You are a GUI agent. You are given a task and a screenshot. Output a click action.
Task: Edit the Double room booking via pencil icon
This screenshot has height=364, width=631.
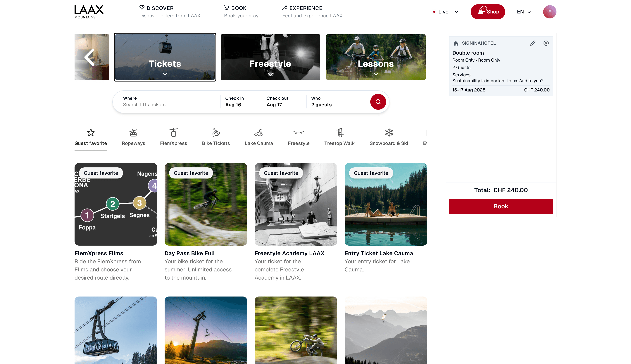click(x=532, y=43)
